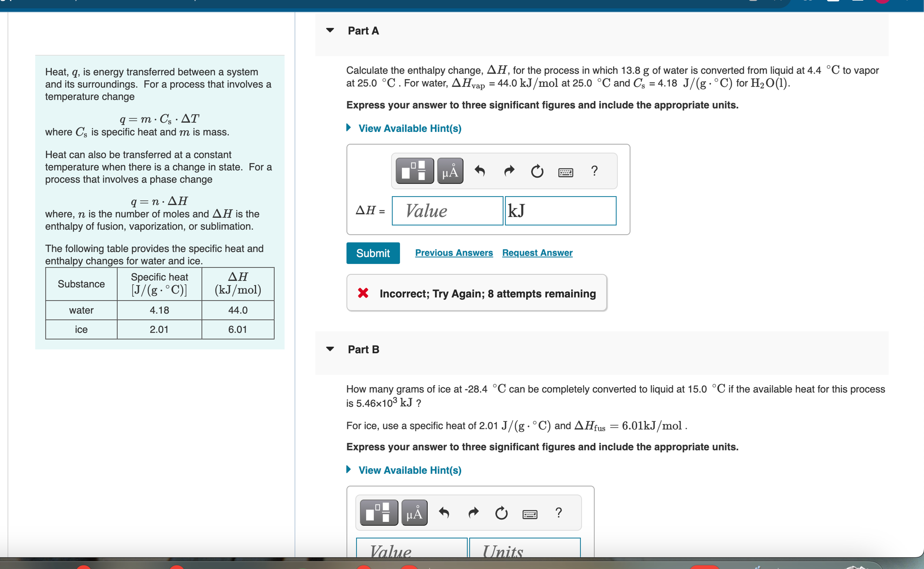Click Request Answer for Part A
924x569 pixels.
pos(537,253)
